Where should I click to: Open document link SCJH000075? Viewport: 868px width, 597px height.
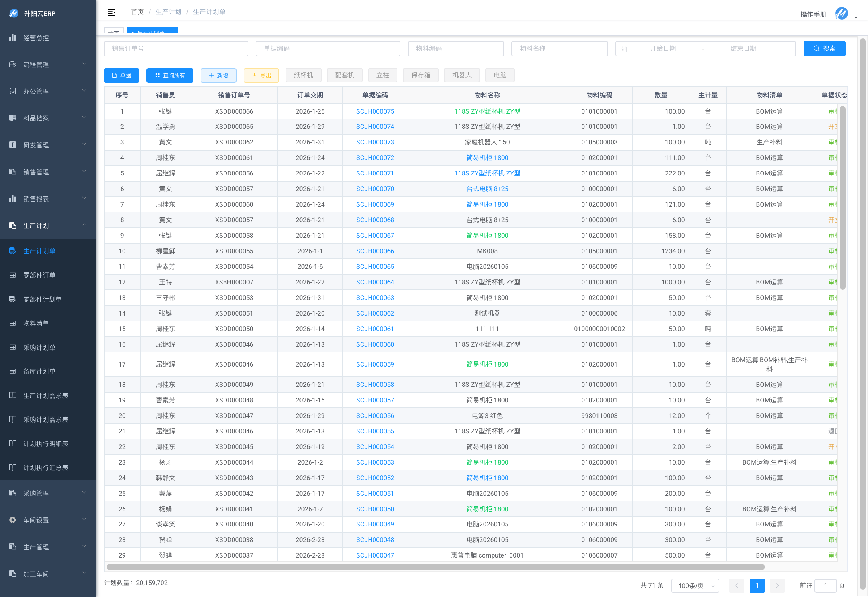375,111
